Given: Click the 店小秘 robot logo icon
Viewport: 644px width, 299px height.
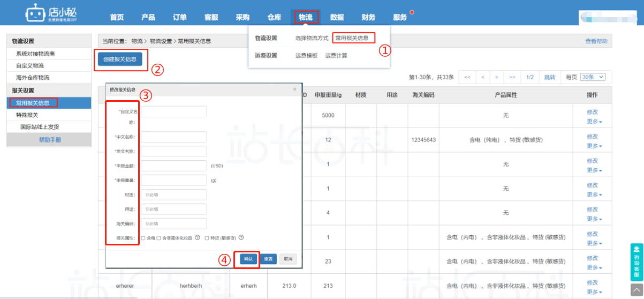Looking at the screenshot, I should coord(36,14).
